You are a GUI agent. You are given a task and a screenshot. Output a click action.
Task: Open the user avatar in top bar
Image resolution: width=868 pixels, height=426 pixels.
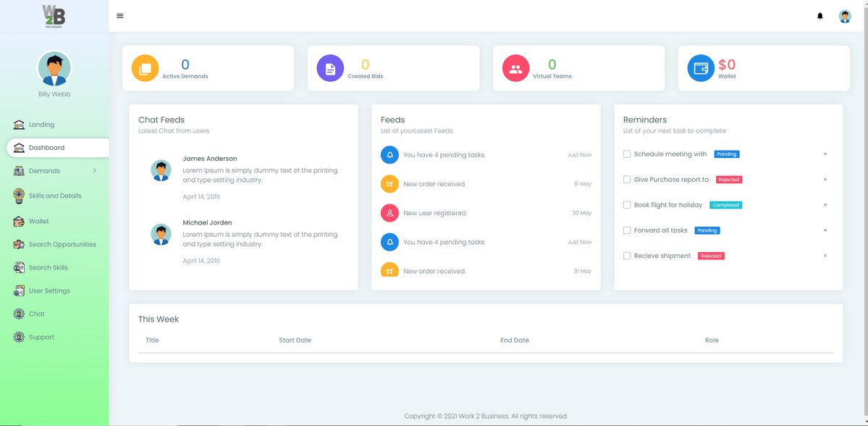pos(845,16)
